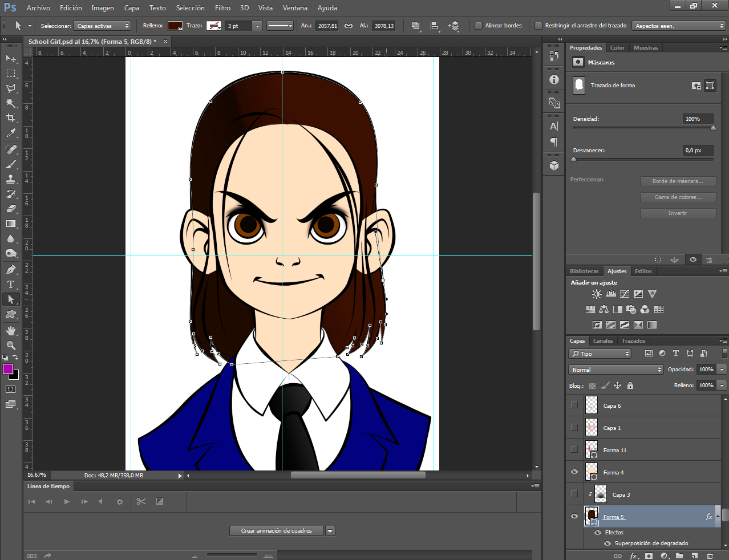The image size is (729, 560).
Task: Select the Lasso tool
Action: 11,88
